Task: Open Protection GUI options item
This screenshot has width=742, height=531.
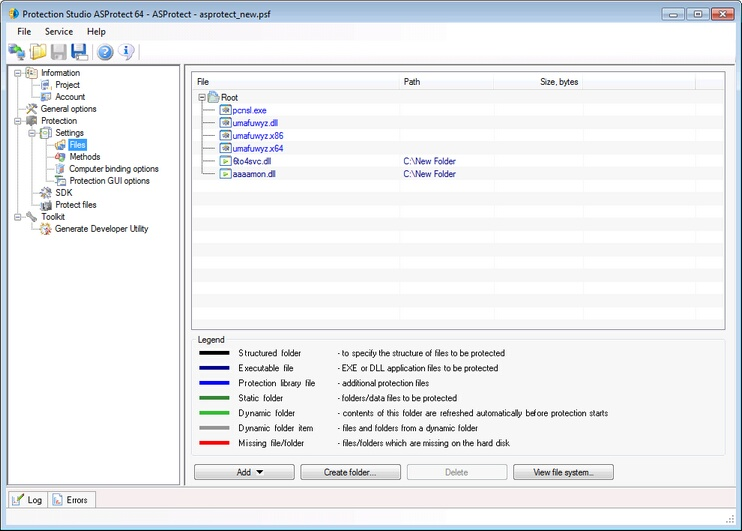Action: tap(109, 181)
